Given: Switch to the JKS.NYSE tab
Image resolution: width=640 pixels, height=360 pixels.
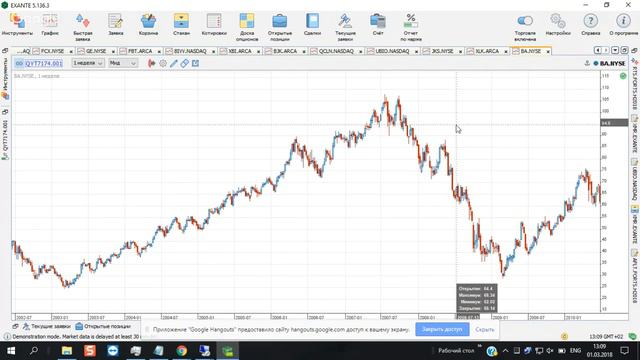Looking at the screenshot, I should [442, 51].
